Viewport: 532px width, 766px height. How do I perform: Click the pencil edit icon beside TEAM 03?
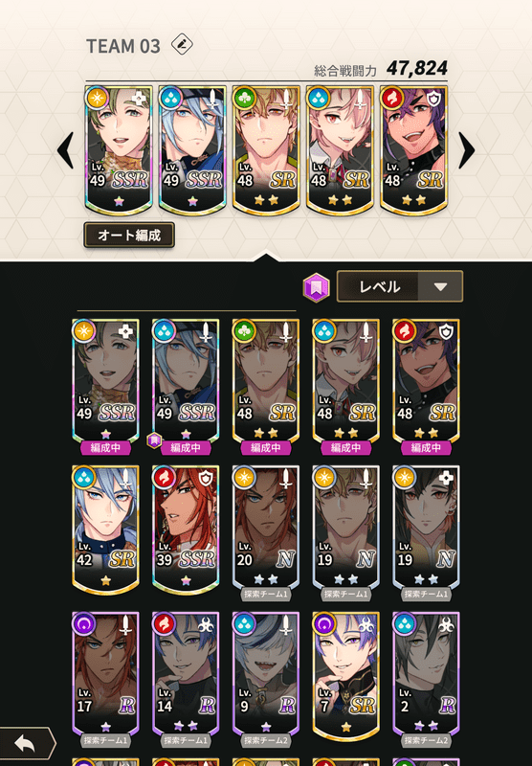tap(182, 44)
